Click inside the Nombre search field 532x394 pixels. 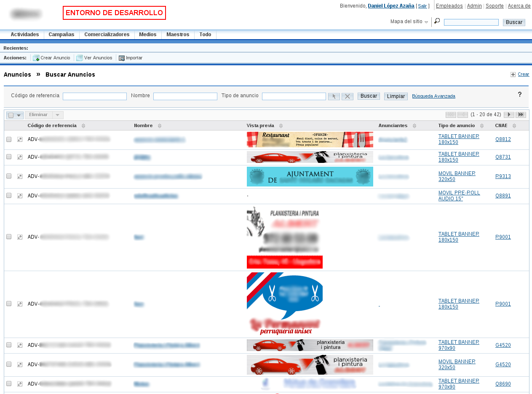pos(185,96)
